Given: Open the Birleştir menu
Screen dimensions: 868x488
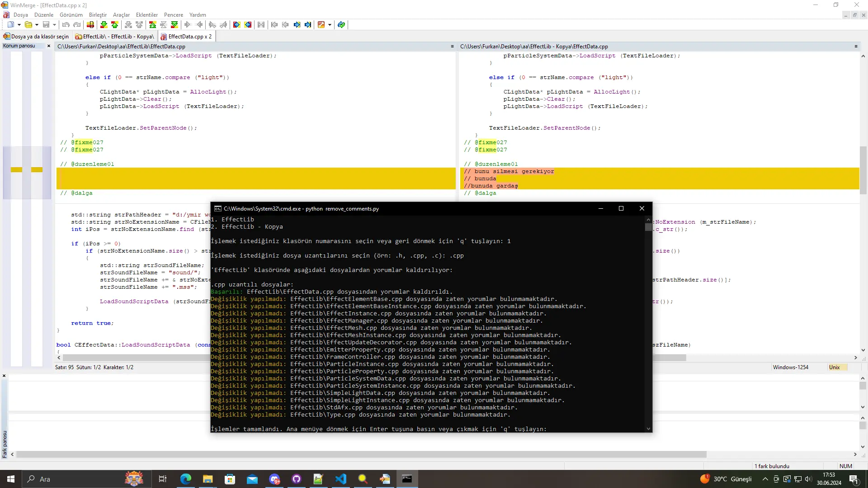Looking at the screenshot, I should (x=98, y=15).
